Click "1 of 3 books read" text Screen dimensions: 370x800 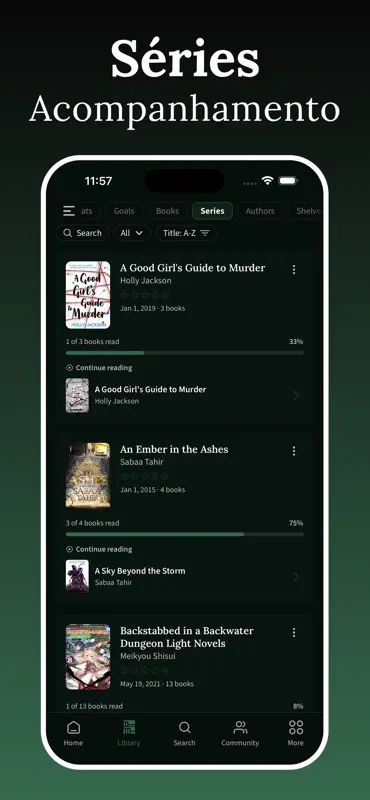click(92, 341)
